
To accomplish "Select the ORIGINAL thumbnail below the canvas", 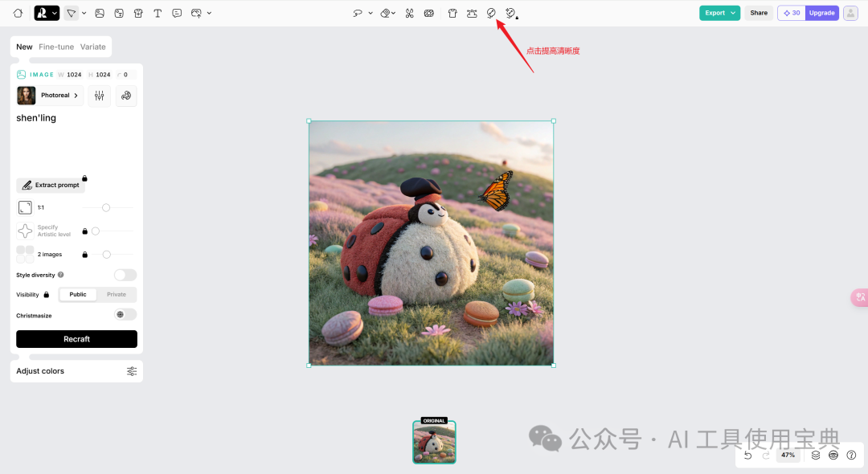I will point(433,440).
